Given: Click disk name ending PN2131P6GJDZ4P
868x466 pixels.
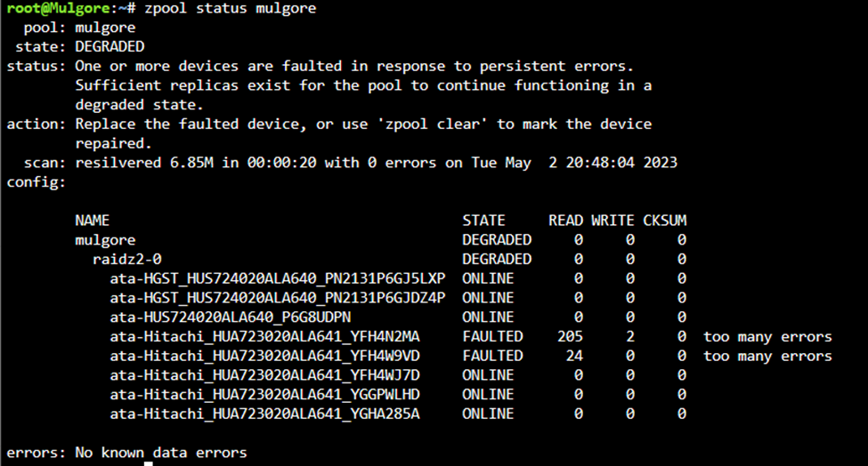Looking at the screenshot, I should (x=278, y=298).
